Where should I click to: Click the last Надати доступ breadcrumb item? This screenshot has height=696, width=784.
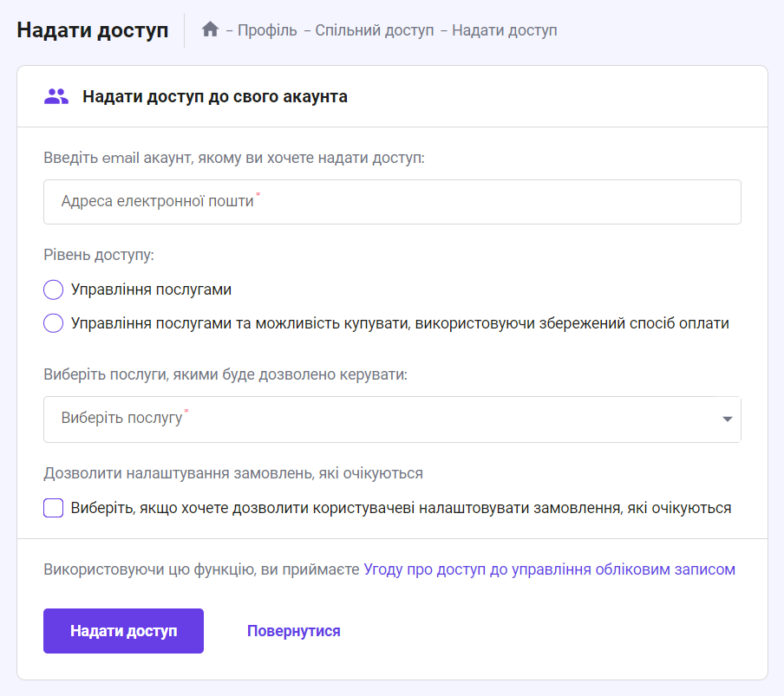click(504, 30)
